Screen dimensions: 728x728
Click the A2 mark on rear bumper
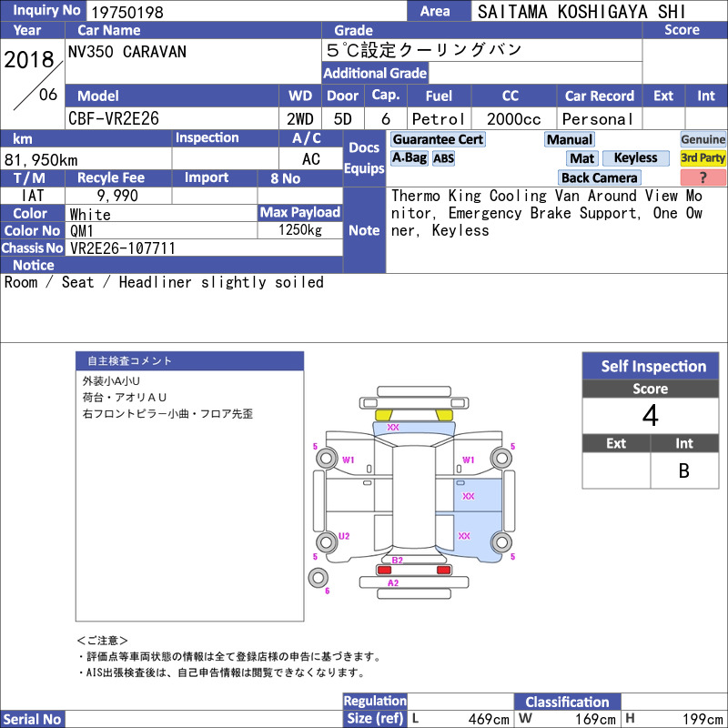[393, 582]
